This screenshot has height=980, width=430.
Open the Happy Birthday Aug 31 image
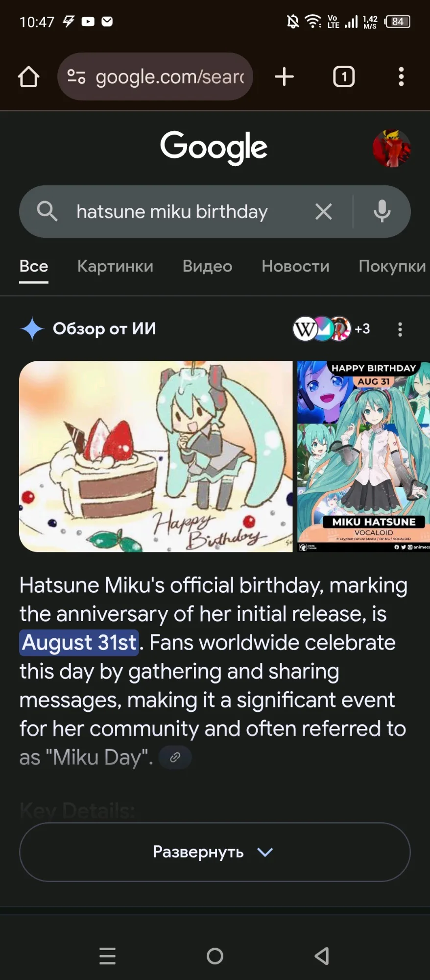coord(363,456)
